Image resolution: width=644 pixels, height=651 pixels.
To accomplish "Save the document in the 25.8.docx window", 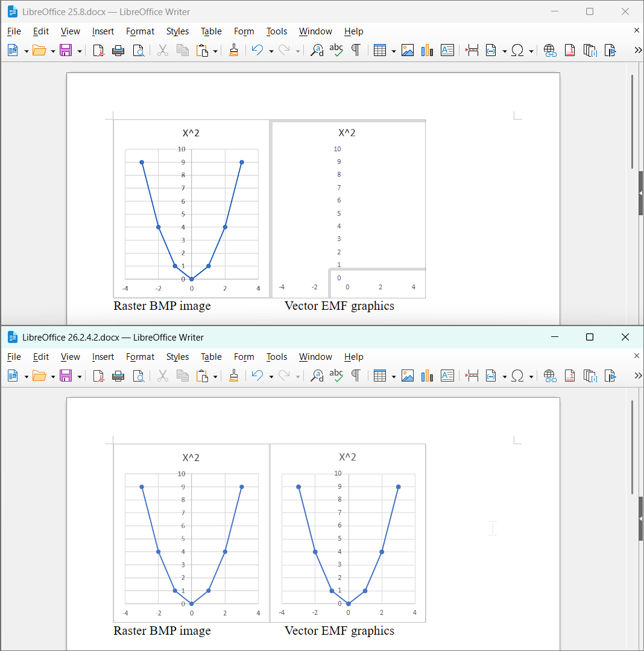I will pyautogui.click(x=66, y=51).
